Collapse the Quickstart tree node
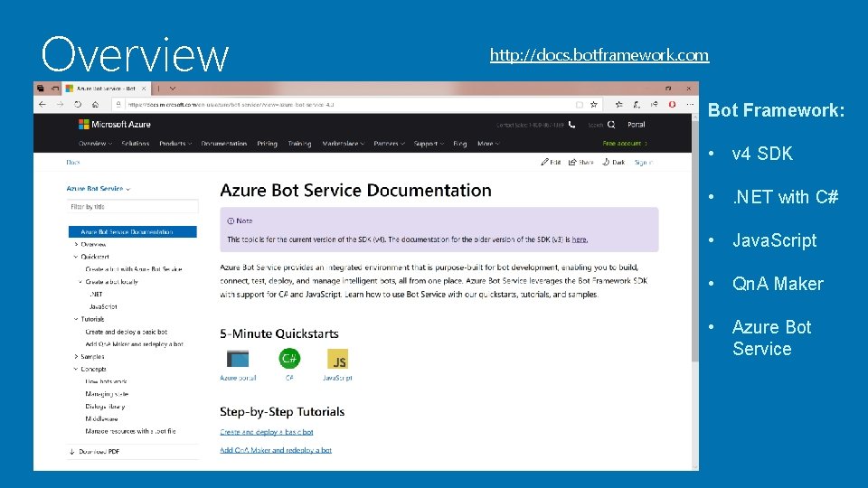The height and width of the screenshot is (488, 868). click(x=76, y=257)
